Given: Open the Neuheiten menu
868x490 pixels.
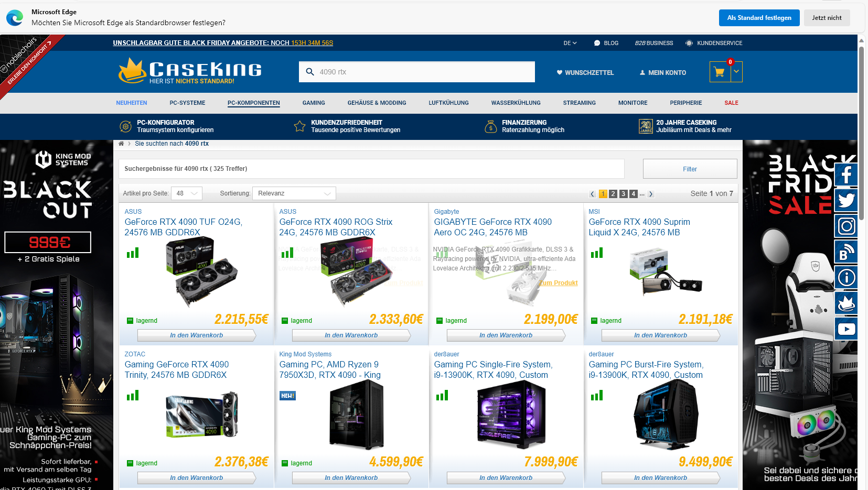Looking at the screenshot, I should [132, 103].
